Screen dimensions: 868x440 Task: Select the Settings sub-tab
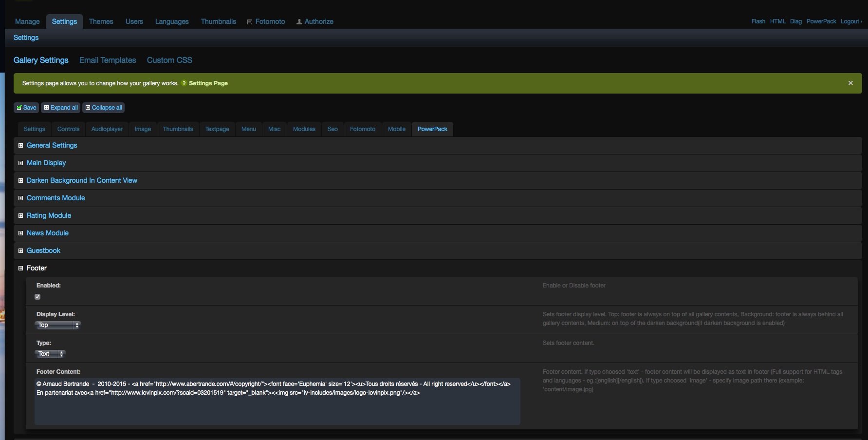(x=34, y=129)
